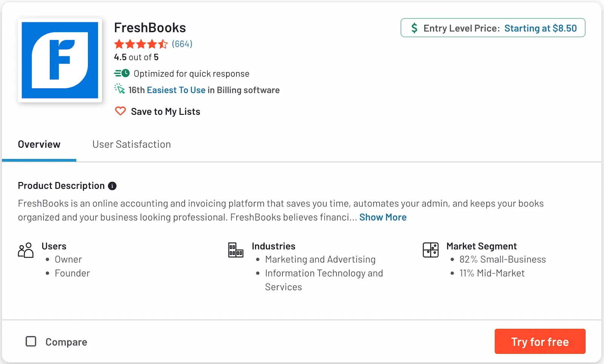
Task: Select the Overview tab
Action: pos(39,144)
